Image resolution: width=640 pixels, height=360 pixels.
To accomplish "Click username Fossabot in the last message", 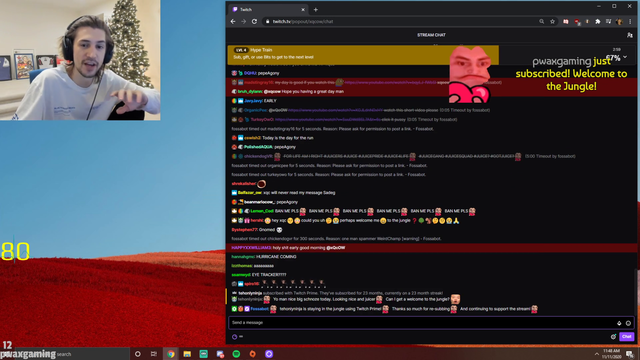I will (x=259, y=309).
